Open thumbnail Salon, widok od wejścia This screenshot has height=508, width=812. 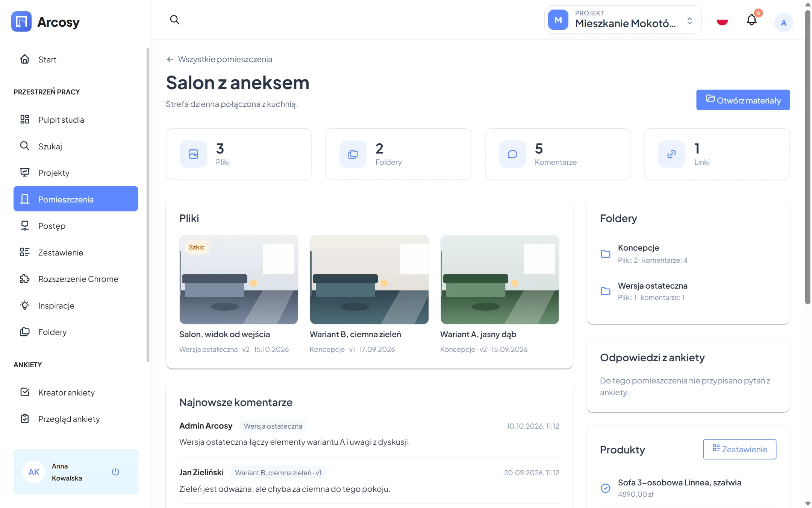coord(239,280)
